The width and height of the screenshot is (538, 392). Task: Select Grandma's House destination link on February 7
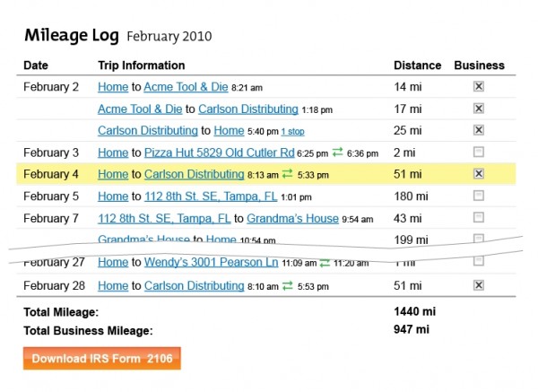(292, 218)
